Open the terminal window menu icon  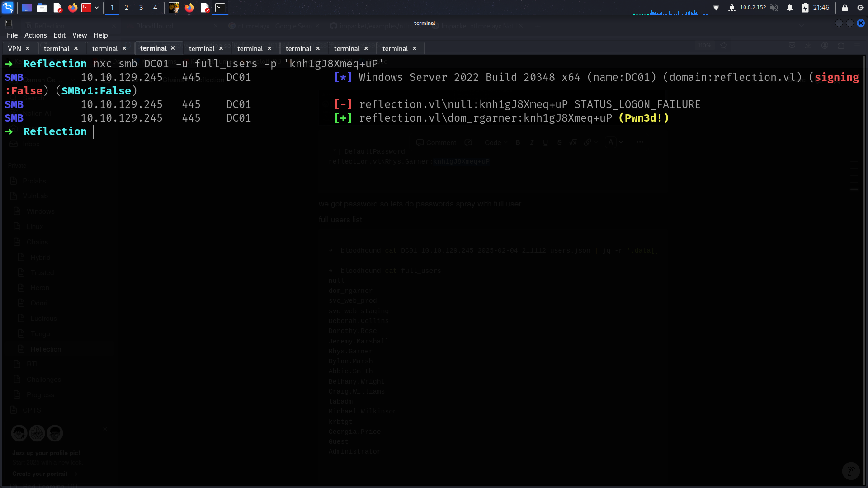pyautogui.click(x=9, y=23)
